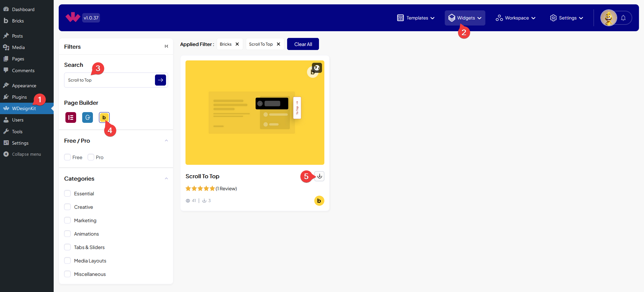Select Bricks page builder filter
The width and height of the screenshot is (644, 292).
pos(104,117)
